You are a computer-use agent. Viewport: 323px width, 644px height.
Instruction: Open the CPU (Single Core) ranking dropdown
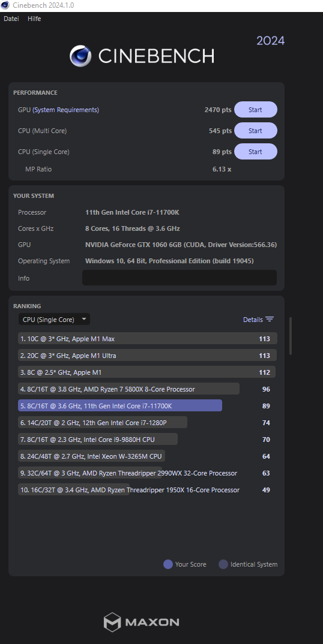pyautogui.click(x=54, y=319)
